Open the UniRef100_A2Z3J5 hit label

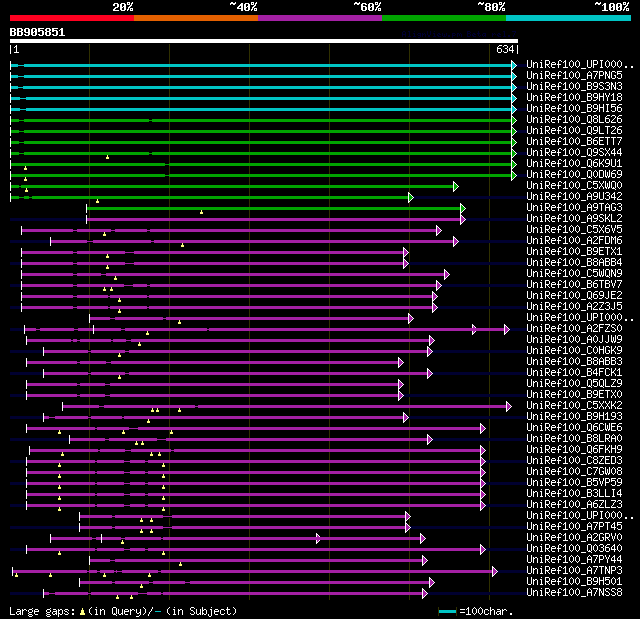[574, 307]
